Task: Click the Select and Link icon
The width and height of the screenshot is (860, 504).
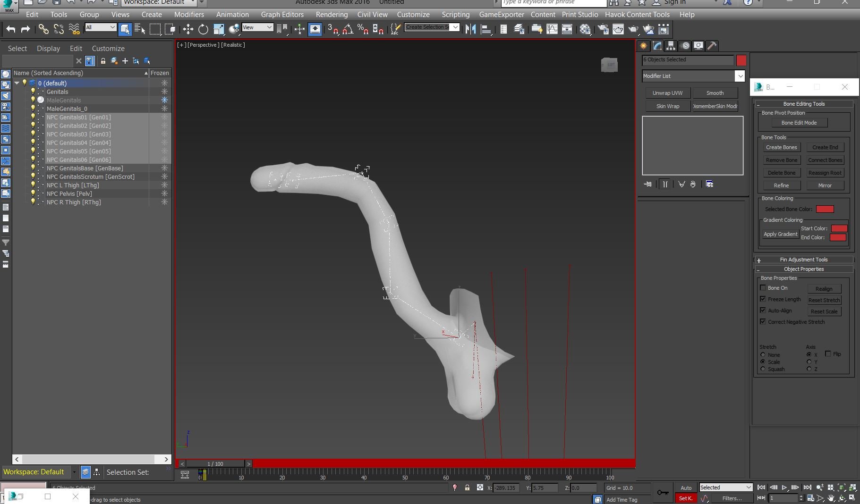Action: [x=43, y=29]
